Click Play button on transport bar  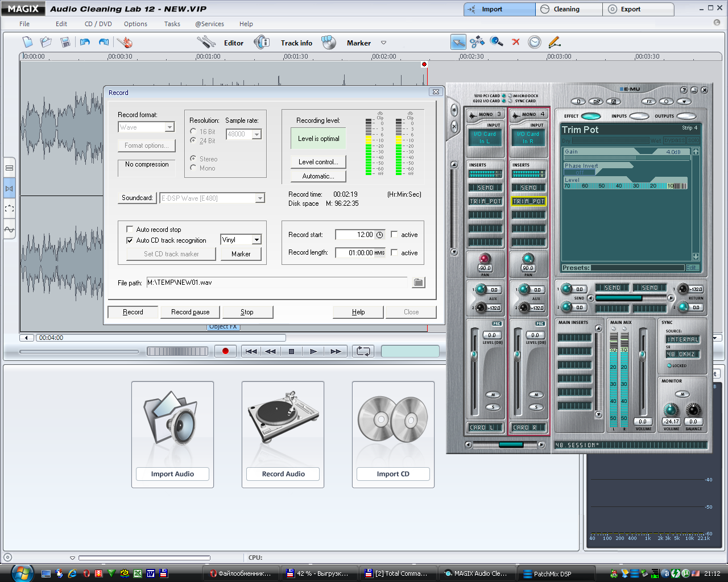313,351
